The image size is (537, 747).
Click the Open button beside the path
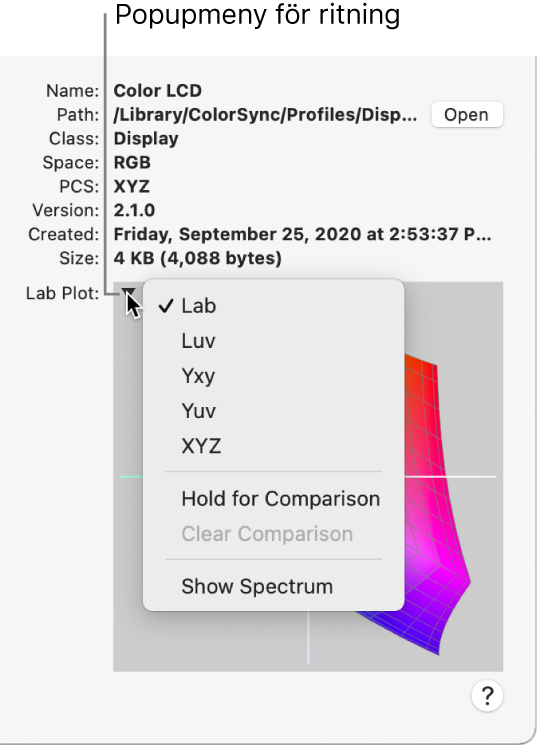(466, 114)
